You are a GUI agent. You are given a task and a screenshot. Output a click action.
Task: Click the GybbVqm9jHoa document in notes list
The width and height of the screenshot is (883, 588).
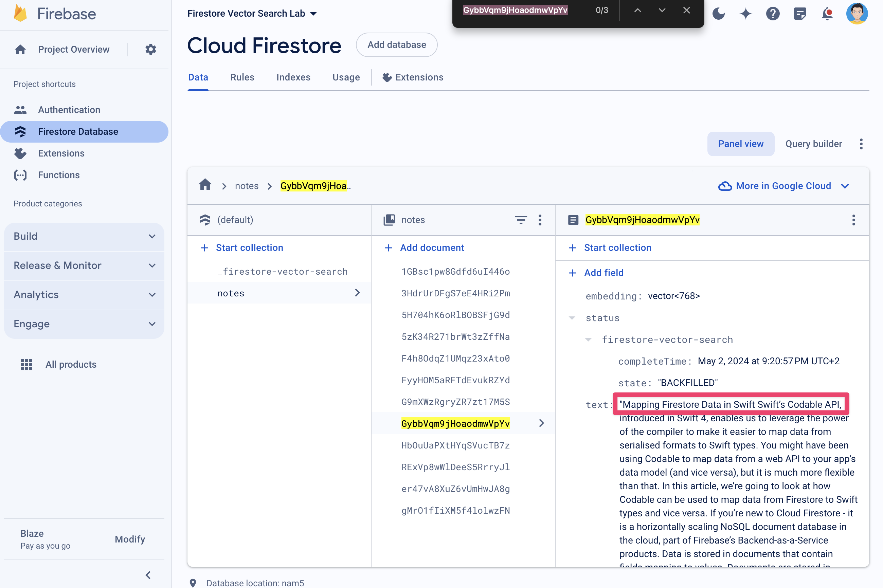[455, 423]
